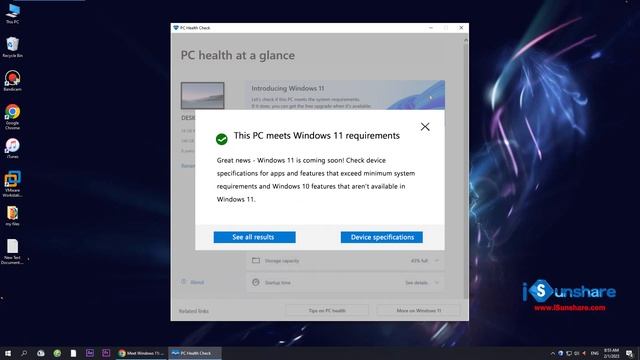Click the white round taskbar icon beside search
The image size is (640, 360).
[41, 353]
